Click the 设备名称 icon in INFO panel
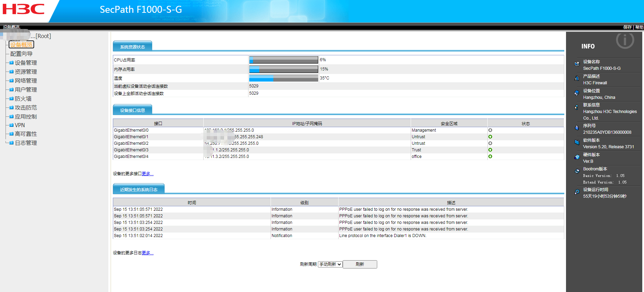The image size is (644, 292). coord(577,64)
